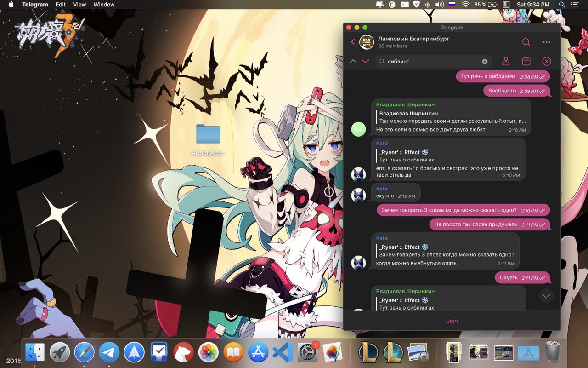Go to previous search result with up chevron
The image size is (588, 368).
[x=353, y=61]
